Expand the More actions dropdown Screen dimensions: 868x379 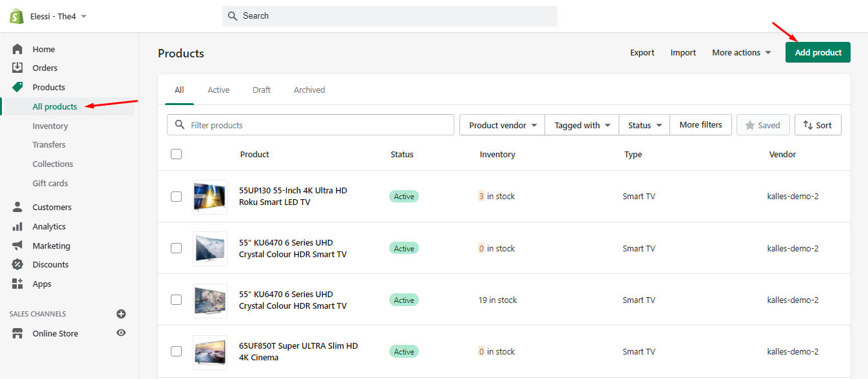(x=741, y=53)
